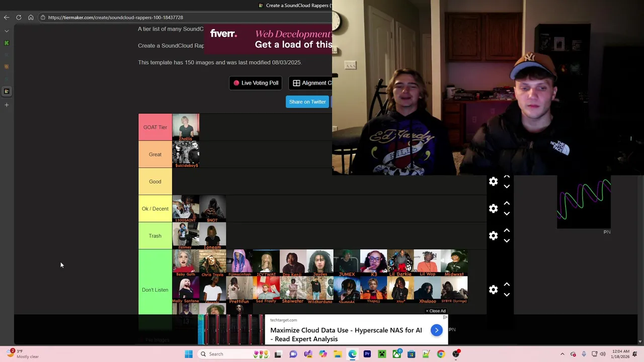Move the Good tier up with arrow

507,177
